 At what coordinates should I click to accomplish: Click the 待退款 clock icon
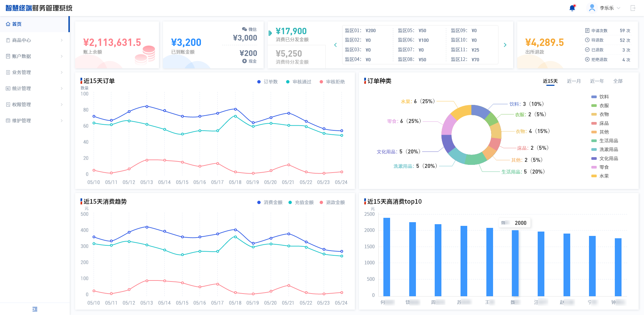click(587, 40)
